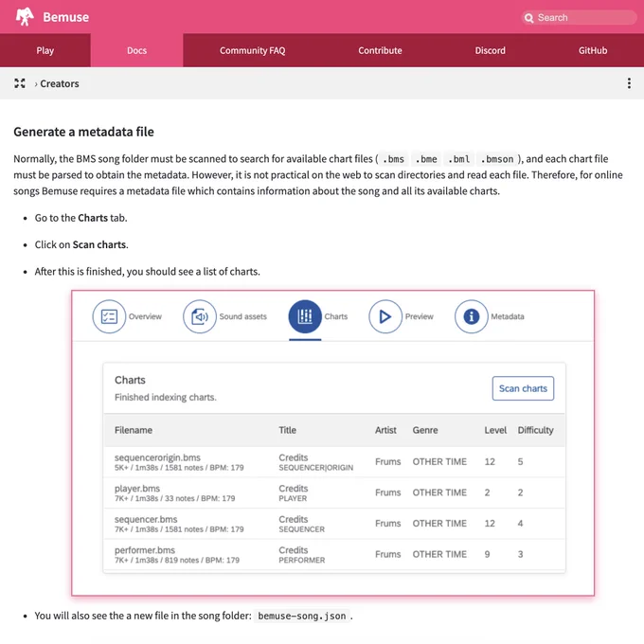Screen dimensions: 644x644
Task: Click Level 9 in performer.bms row
Action: [x=487, y=554]
